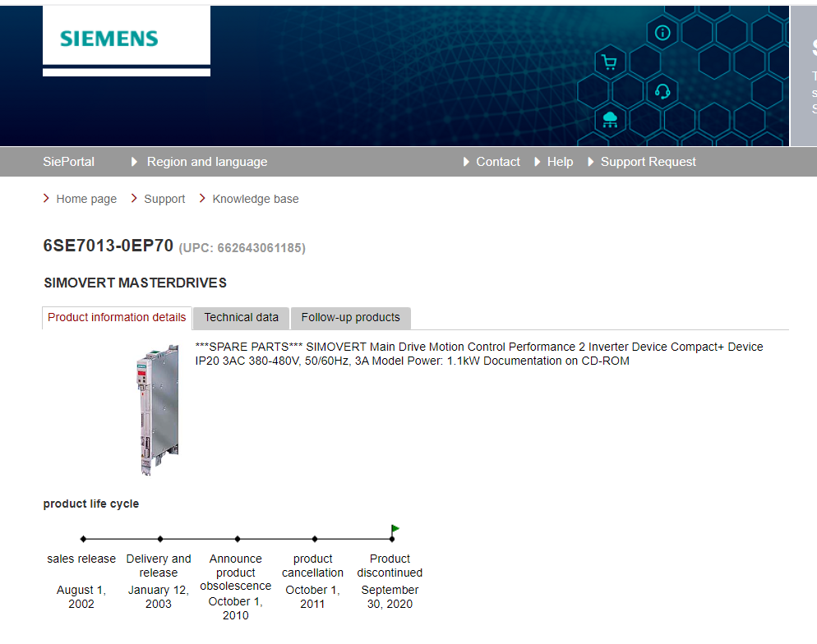The width and height of the screenshot is (817, 644).
Task: Click the arrow before Region and language
Action: coord(135,162)
